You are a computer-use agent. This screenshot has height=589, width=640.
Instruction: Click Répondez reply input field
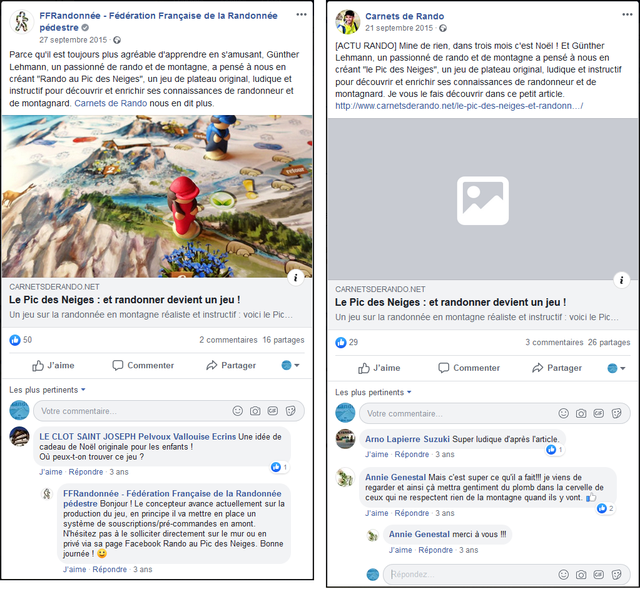(x=506, y=574)
